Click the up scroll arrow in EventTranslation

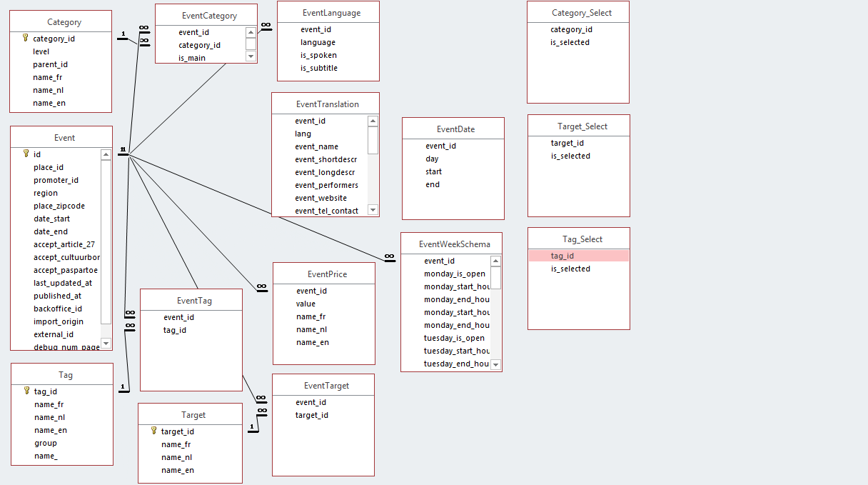click(x=373, y=121)
